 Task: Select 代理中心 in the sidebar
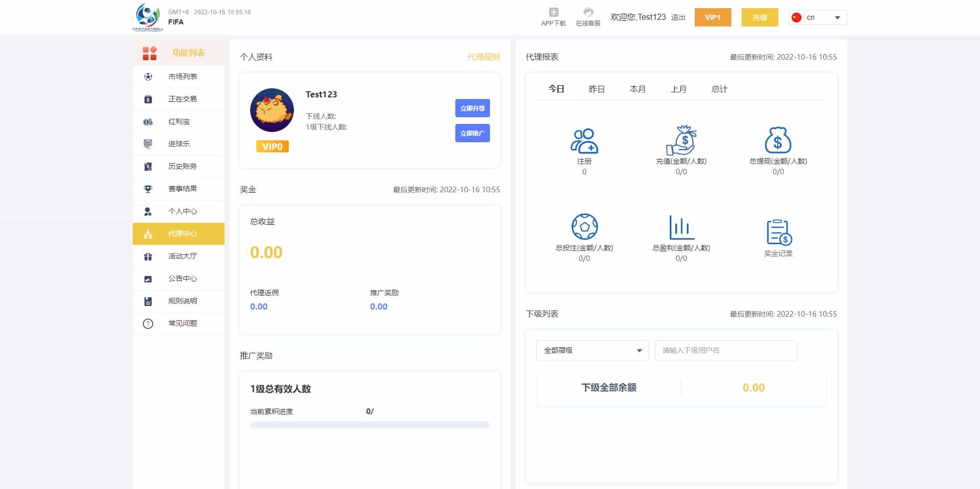coord(179,234)
